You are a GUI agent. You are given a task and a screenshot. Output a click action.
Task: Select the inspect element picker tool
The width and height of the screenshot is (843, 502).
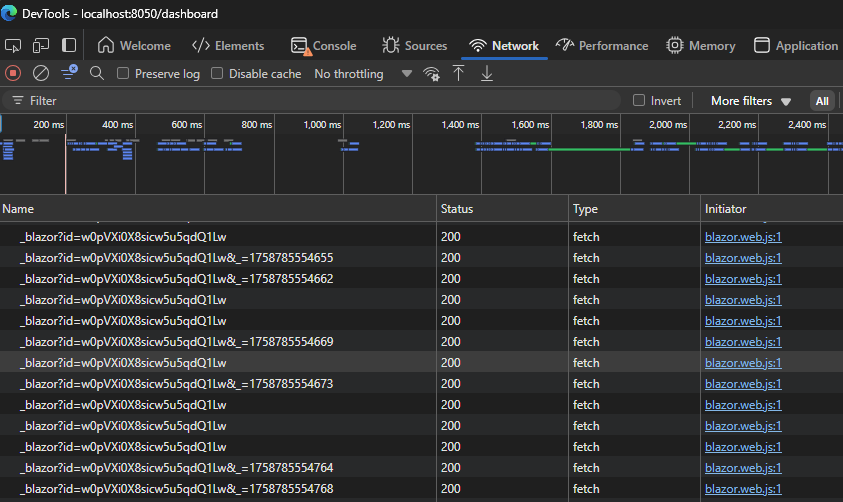click(x=13, y=45)
